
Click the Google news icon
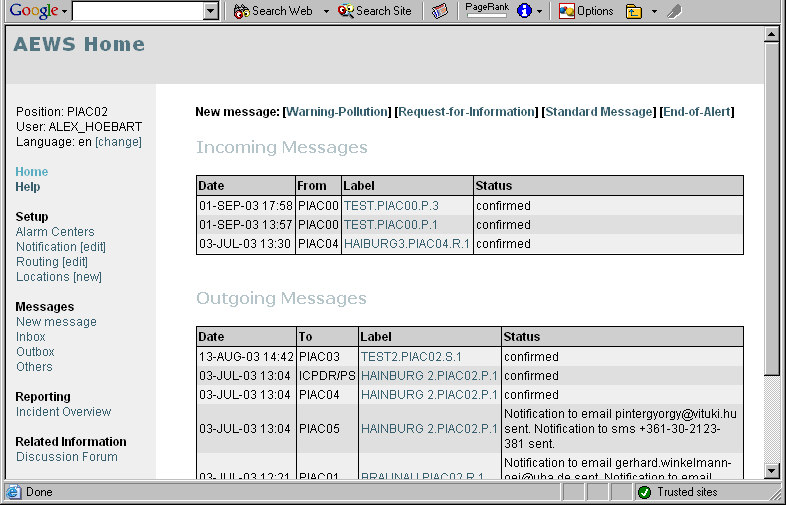(x=440, y=11)
